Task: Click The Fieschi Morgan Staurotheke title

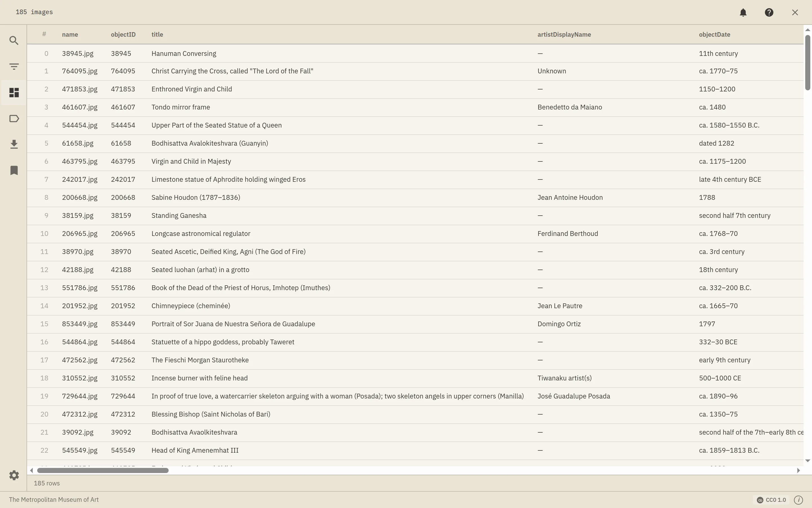Action: pos(200,360)
